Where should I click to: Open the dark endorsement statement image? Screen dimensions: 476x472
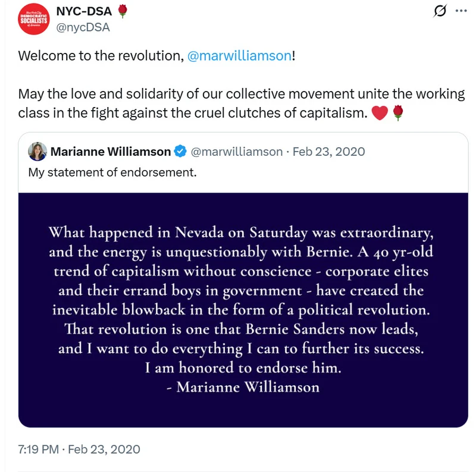tap(243, 309)
